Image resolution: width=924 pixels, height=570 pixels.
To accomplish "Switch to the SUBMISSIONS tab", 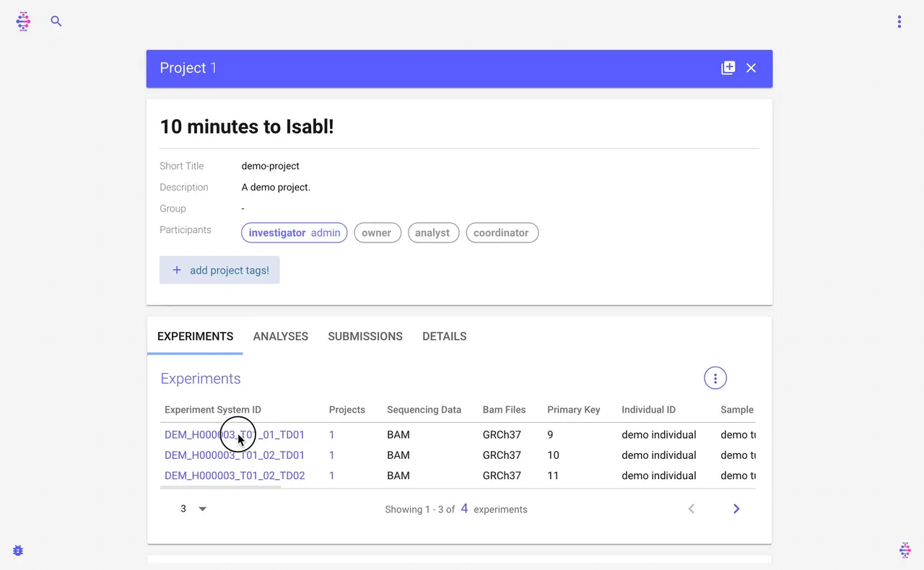I will pyautogui.click(x=365, y=336).
